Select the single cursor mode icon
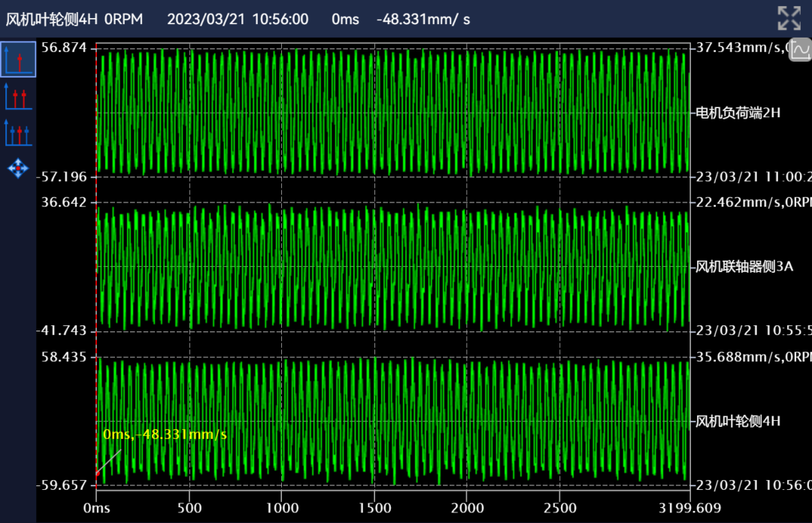The height and width of the screenshot is (523, 812). coord(18,59)
